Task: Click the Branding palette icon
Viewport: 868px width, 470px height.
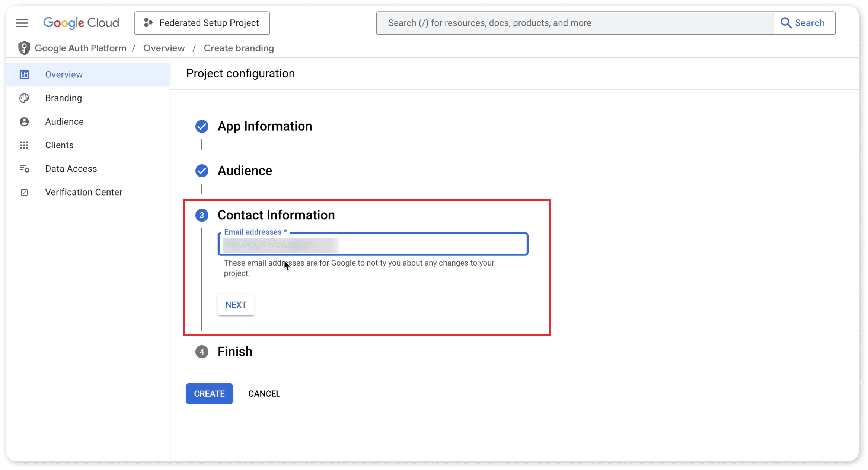Action: [x=24, y=98]
